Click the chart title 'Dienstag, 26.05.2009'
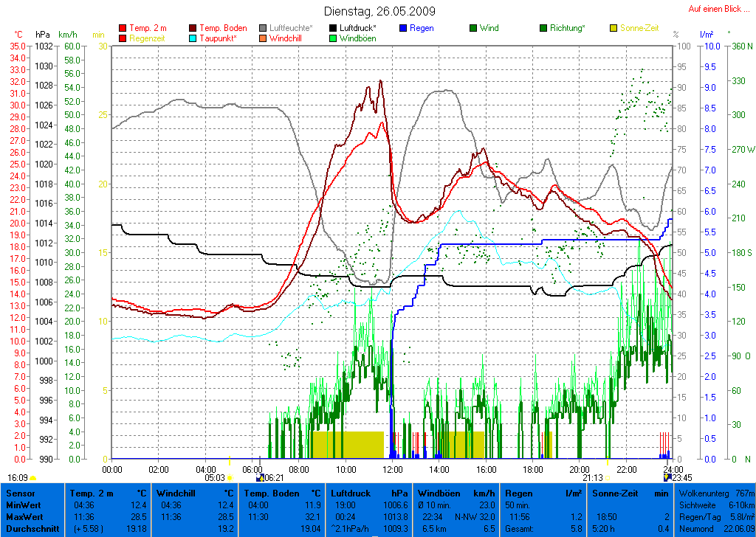The width and height of the screenshot is (756, 537). 379,11
